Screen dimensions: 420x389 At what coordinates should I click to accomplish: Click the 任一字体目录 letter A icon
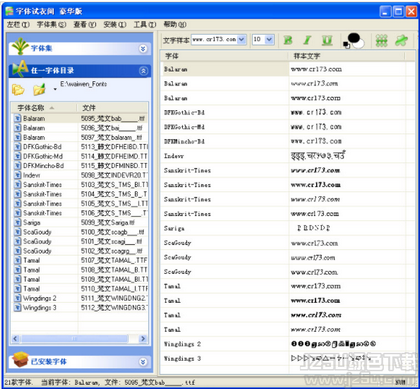tap(20, 69)
